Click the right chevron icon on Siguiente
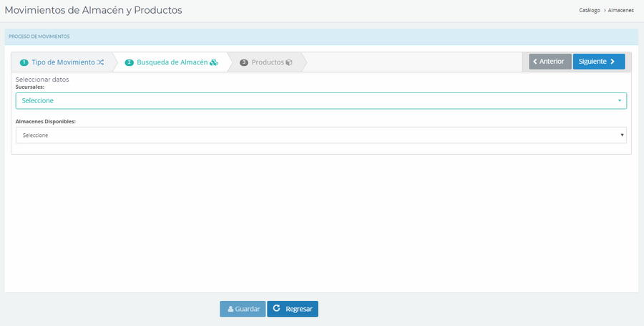The width and height of the screenshot is (644, 326). click(x=613, y=62)
